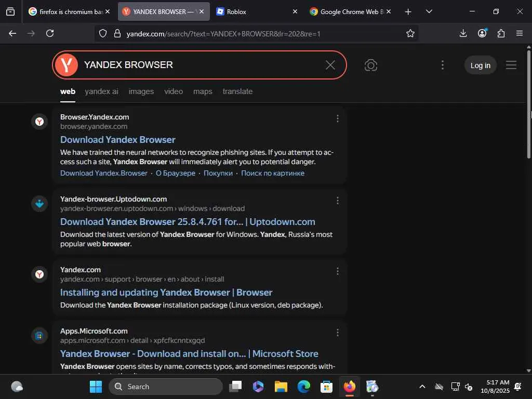The height and width of the screenshot is (399, 532).
Task: Expand the list all tabs dropdown
Action: coord(429,11)
